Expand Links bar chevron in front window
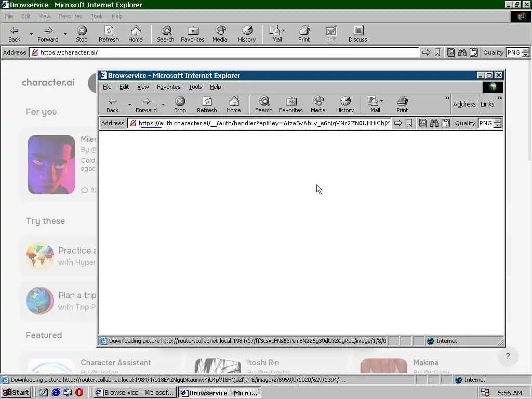 tap(499, 98)
